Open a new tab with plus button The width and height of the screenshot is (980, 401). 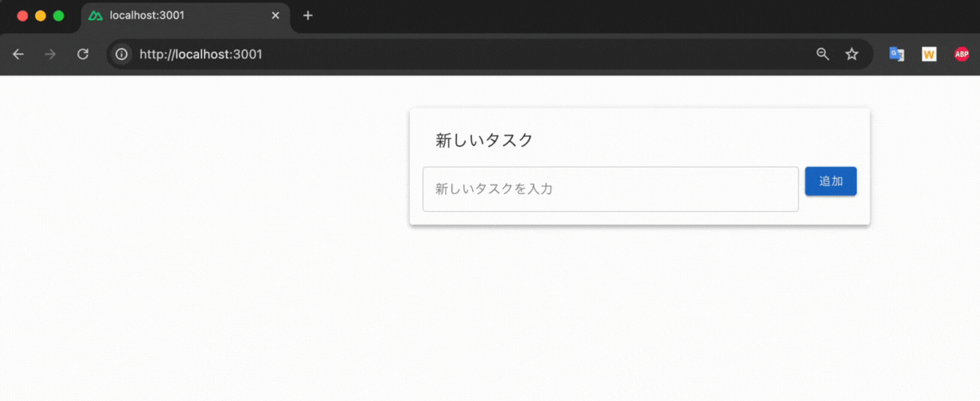[308, 16]
